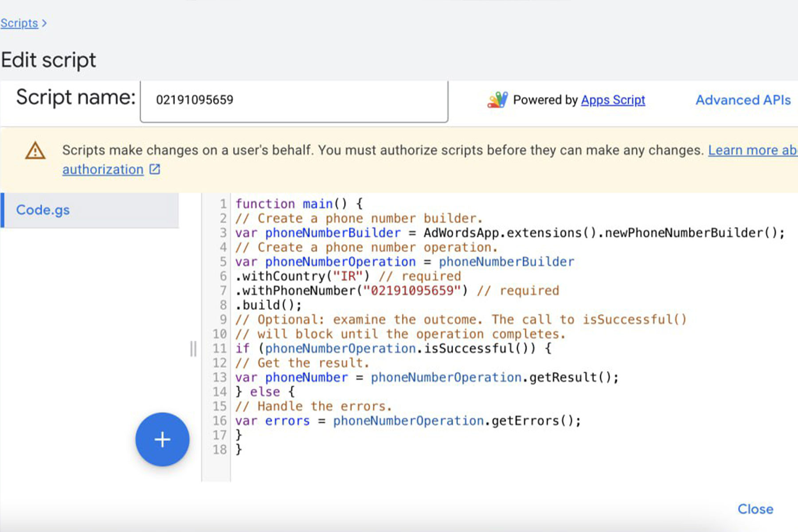The image size is (798, 532).
Task: Click 'getResult()' on line 13
Action: [570, 377]
